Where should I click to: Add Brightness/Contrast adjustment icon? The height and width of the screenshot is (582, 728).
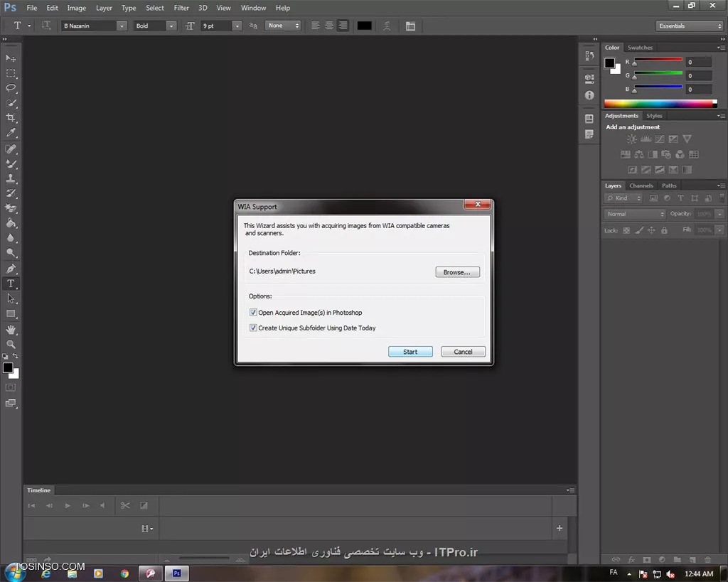[632, 139]
